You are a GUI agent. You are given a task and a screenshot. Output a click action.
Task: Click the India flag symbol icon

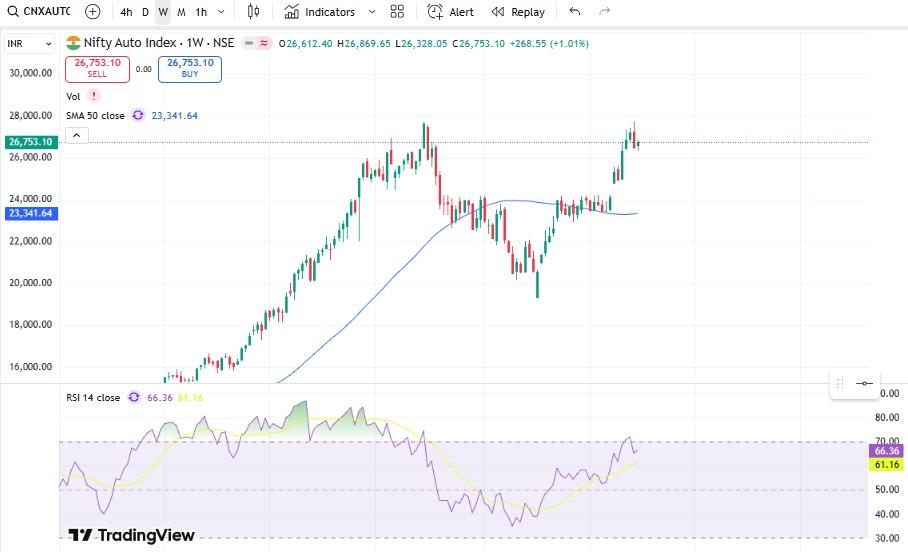pyautogui.click(x=73, y=43)
